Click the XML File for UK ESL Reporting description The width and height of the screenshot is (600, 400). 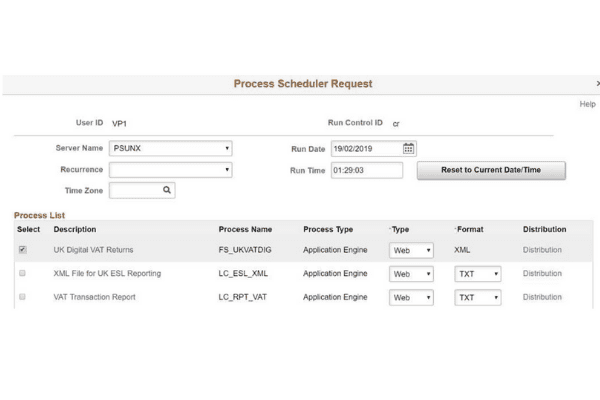[x=107, y=273]
